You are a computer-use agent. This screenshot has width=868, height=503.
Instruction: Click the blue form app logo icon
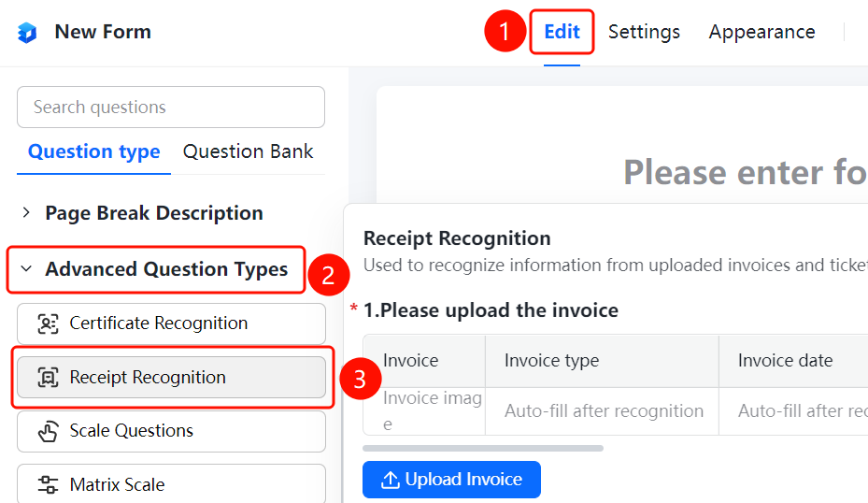(26, 32)
